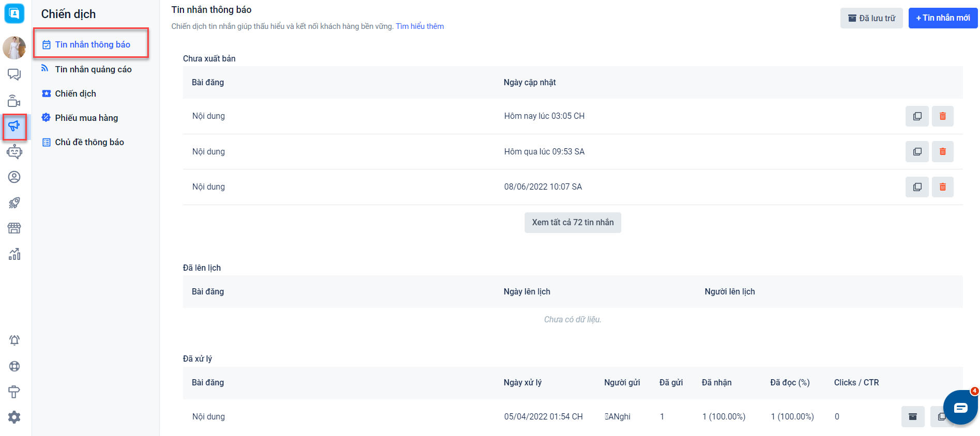Delete the draft dated 08/06/2022
Viewport: 980px width, 436px height.
942,187
